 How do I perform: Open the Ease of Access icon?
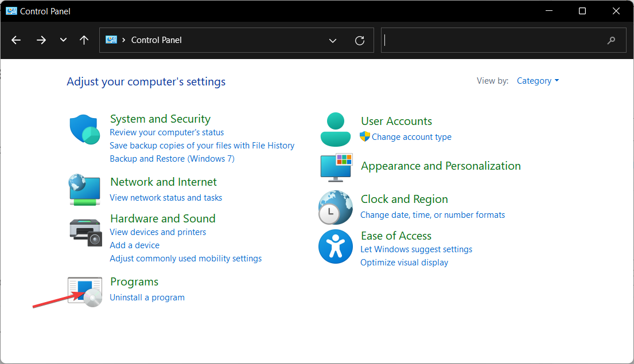pyautogui.click(x=335, y=246)
